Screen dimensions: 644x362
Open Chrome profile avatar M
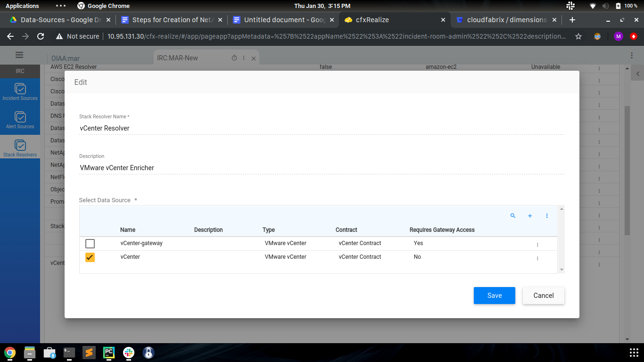click(x=619, y=36)
